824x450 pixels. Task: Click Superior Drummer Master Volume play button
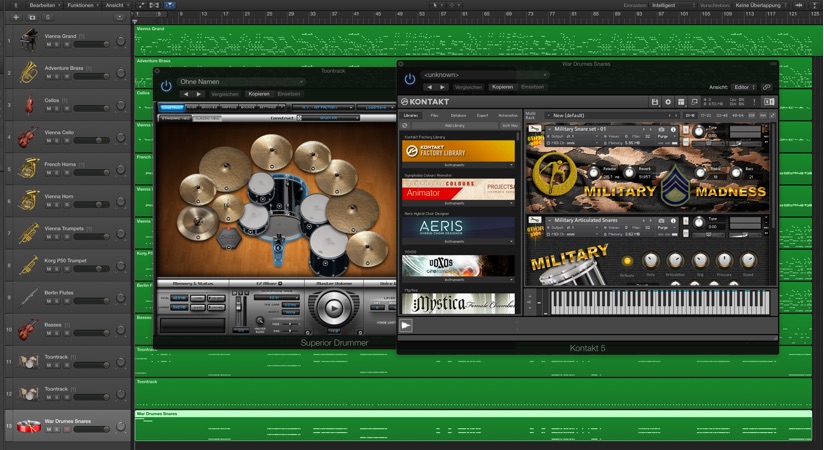tap(334, 308)
